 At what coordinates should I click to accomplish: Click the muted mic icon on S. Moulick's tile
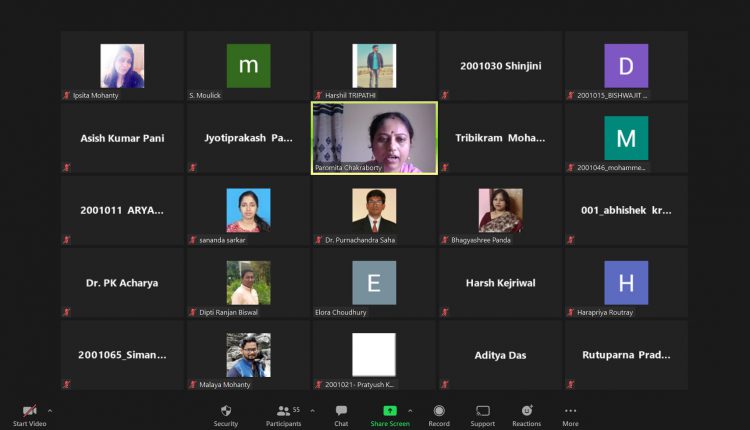tap(192, 95)
